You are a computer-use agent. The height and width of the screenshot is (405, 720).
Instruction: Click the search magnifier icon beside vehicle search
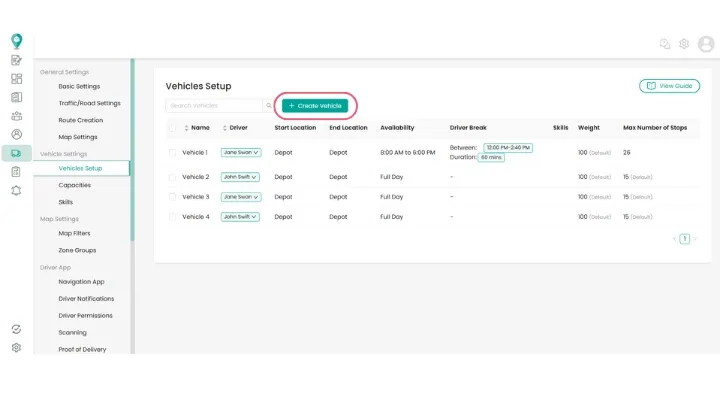pos(269,105)
